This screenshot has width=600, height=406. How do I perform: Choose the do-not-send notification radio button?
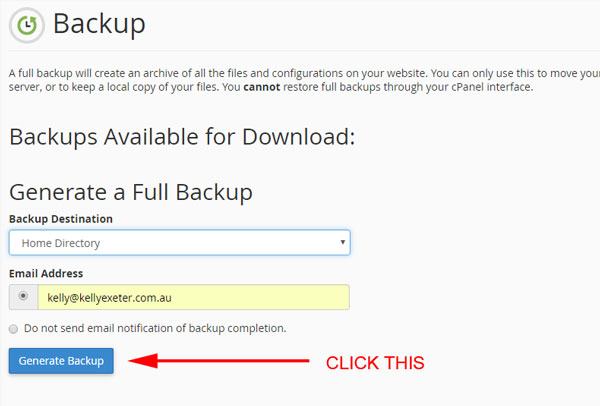click(x=13, y=329)
